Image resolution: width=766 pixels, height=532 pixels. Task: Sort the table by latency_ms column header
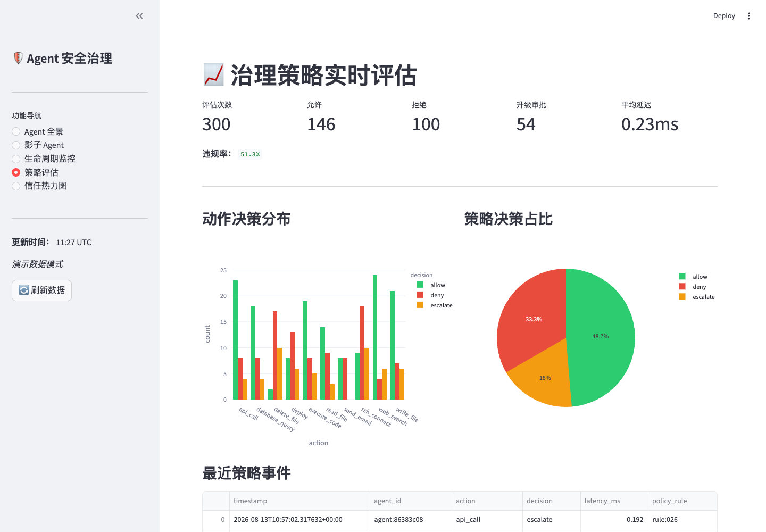click(614, 501)
